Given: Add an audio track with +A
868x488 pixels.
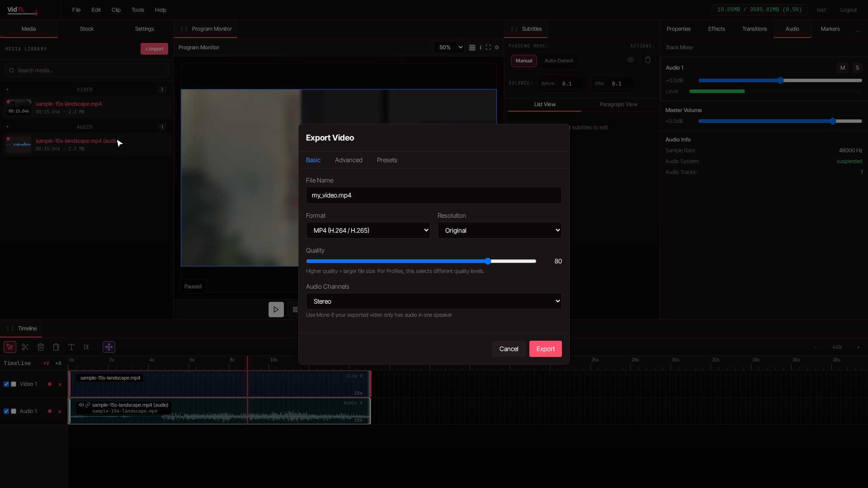Looking at the screenshot, I should 58,363.
